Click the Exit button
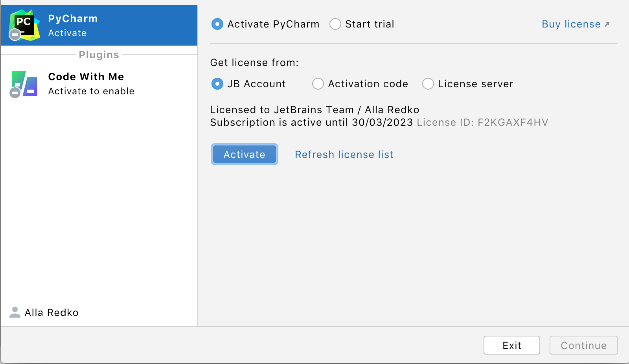 [512, 345]
